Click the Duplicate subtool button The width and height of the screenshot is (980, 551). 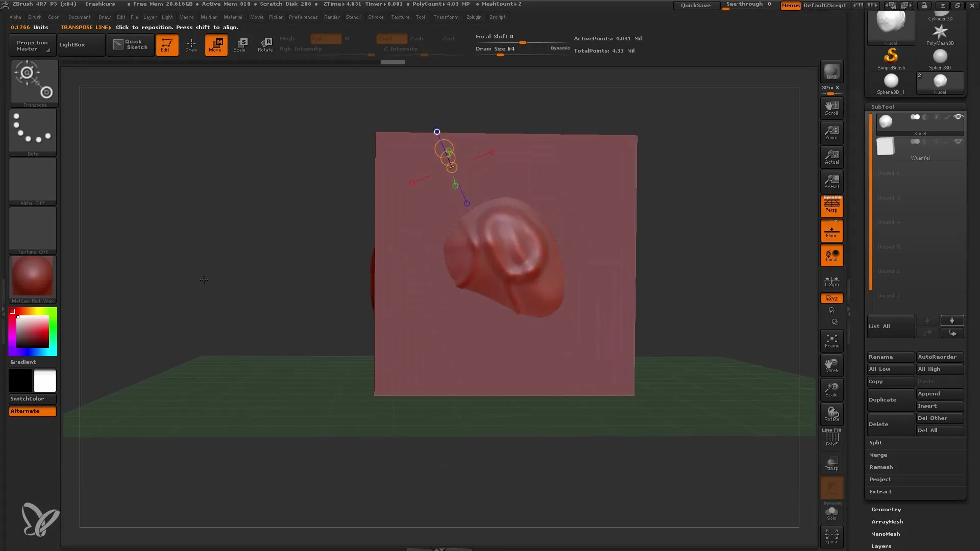tap(891, 400)
